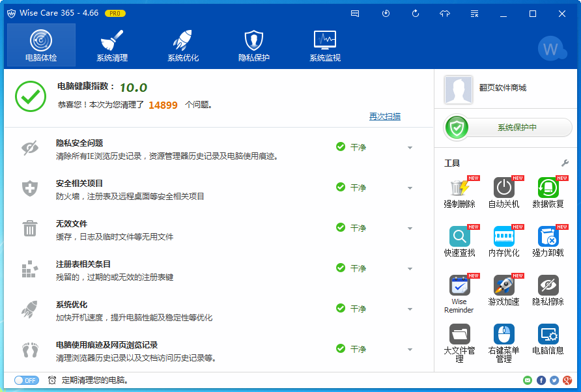
Task: Click the green email icon at bottom right
Action: pyautogui.click(x=528, y=380)
